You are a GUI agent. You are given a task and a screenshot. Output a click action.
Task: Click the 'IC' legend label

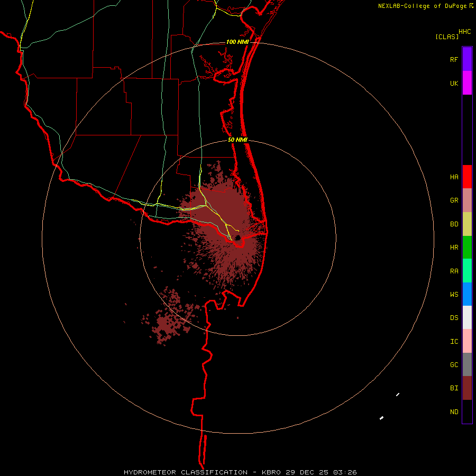pos(454,342)
